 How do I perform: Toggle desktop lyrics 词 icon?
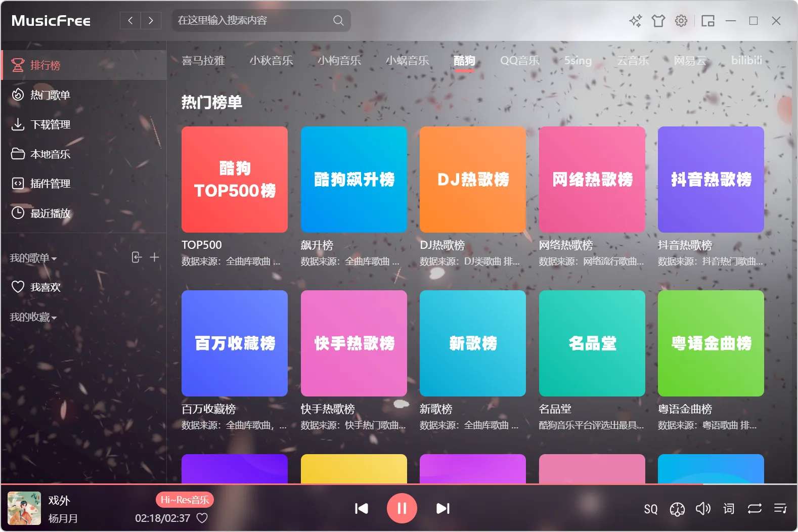tap(729, 508)
